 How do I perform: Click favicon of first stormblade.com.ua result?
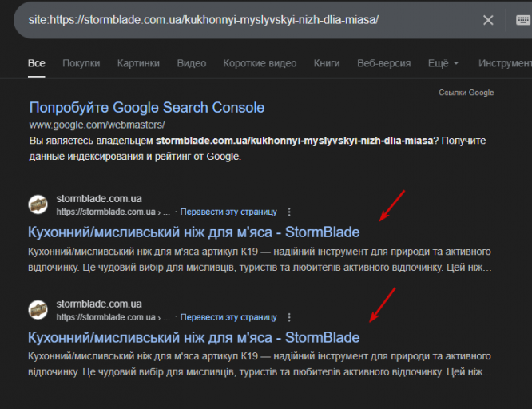coord(38,204)
